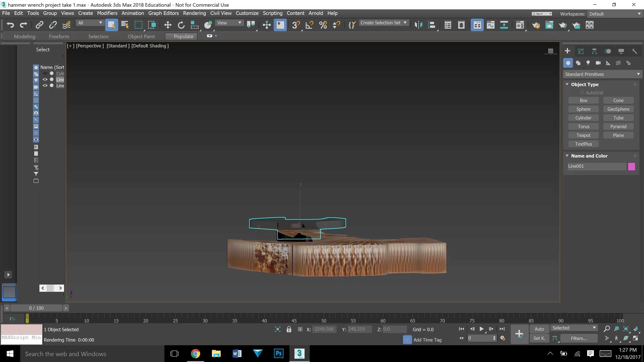Toggle the Angle Snap button
The width and height of the screenshot is (644, 362).
pyautogui.click(x=309, y=25)
